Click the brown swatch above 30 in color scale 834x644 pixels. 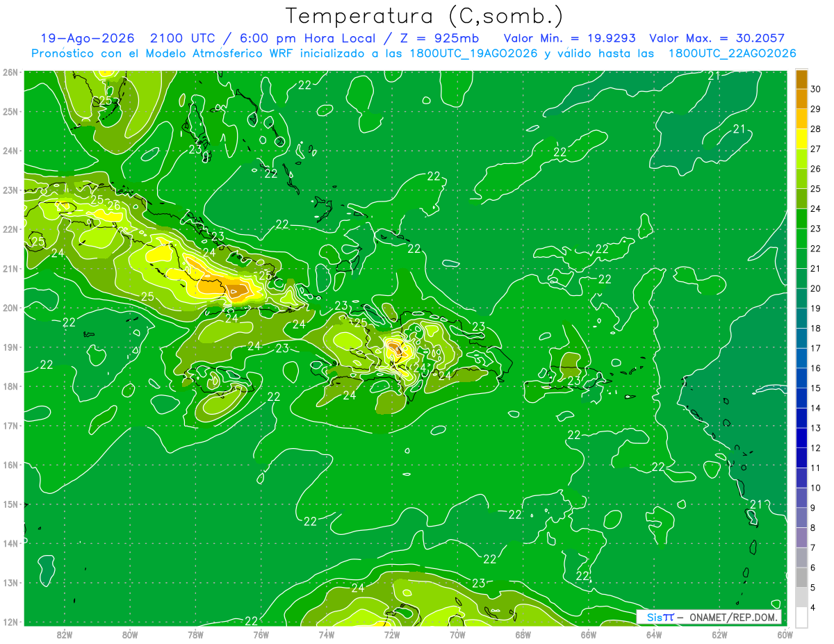pos(801,79)
